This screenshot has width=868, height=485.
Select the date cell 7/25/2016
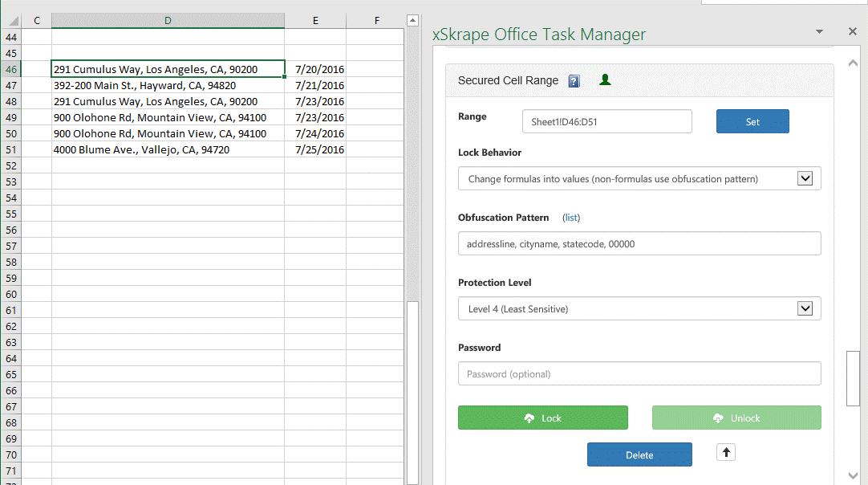[315, 149]
